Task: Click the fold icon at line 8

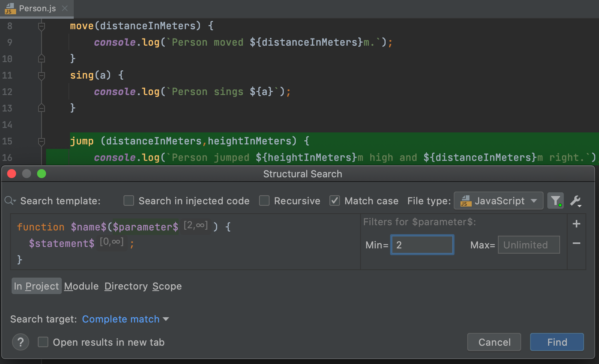Action: (42, 26)
